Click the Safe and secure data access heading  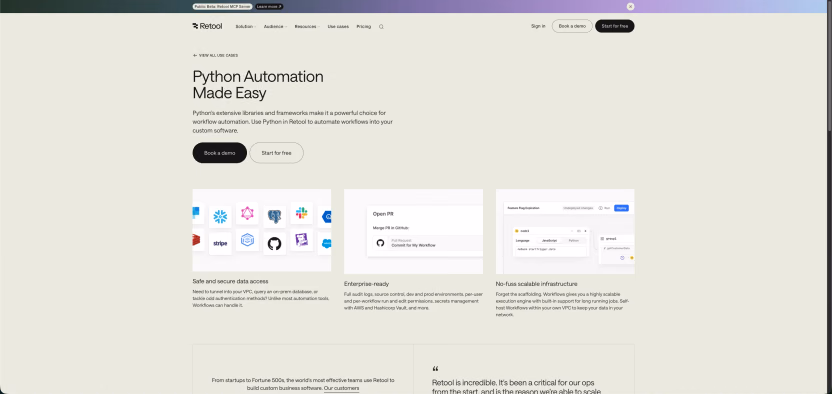[230, 281]
